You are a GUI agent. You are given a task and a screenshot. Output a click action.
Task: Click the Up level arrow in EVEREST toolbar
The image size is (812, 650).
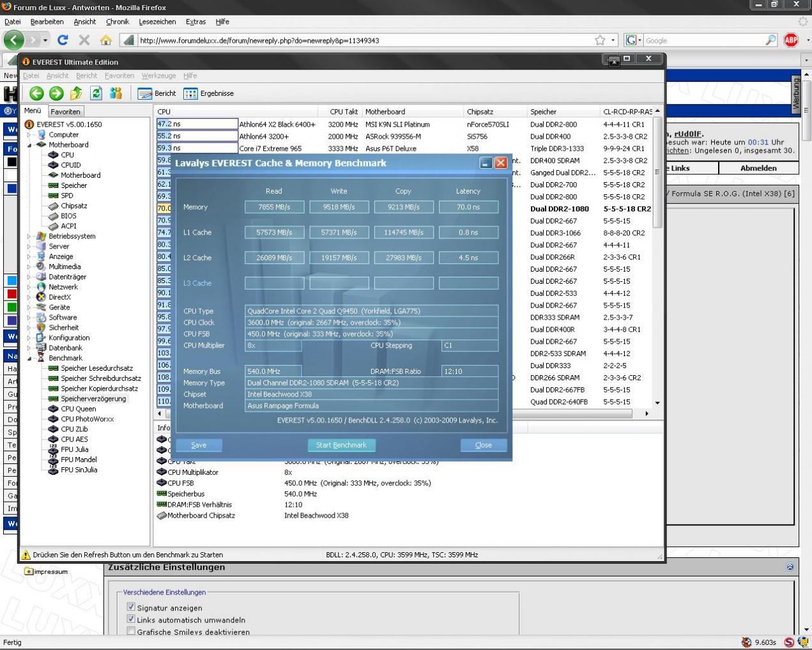pos(76,93)
